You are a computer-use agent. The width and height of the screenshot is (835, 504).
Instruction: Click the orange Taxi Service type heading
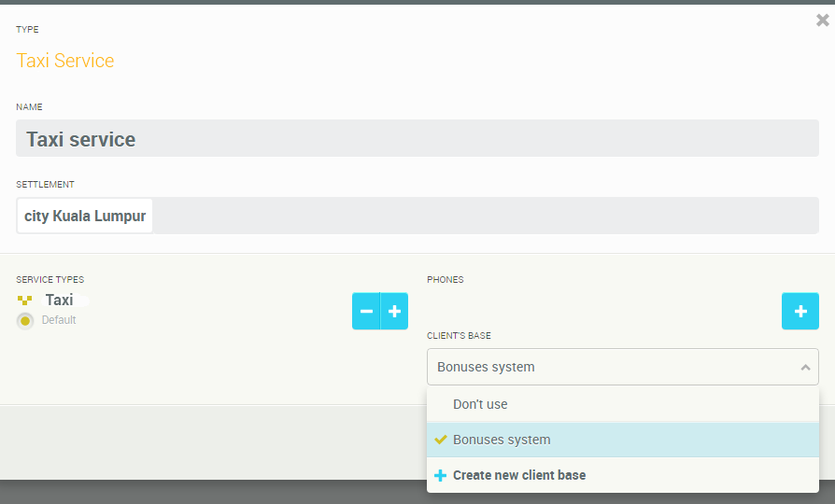[x=65, y=61]
